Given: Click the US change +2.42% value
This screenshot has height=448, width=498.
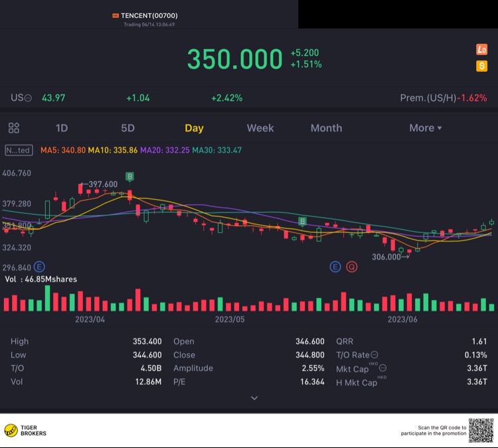Looking at the screenshot, I should click(227, 98).
